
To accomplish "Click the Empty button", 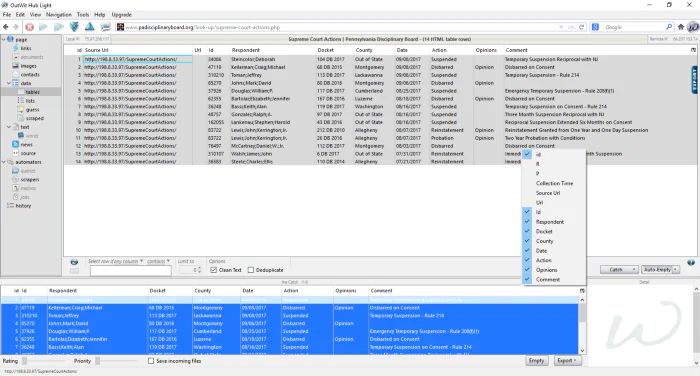I will pos(536,361).
